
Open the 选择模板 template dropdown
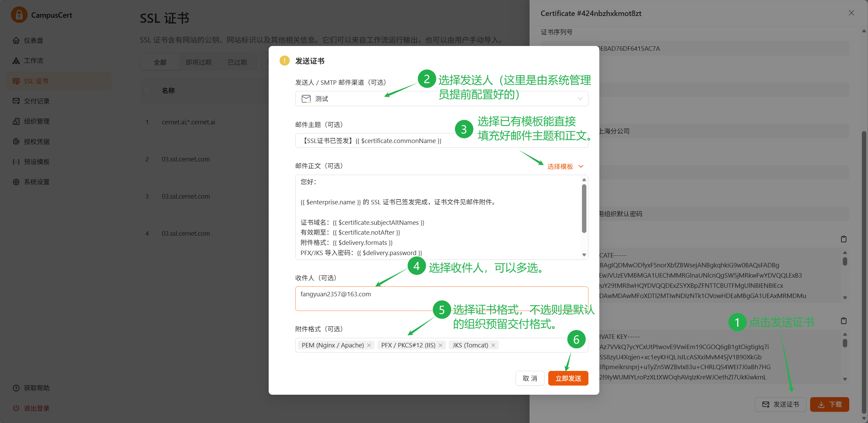pyautogui.click(x=565, y=167)
